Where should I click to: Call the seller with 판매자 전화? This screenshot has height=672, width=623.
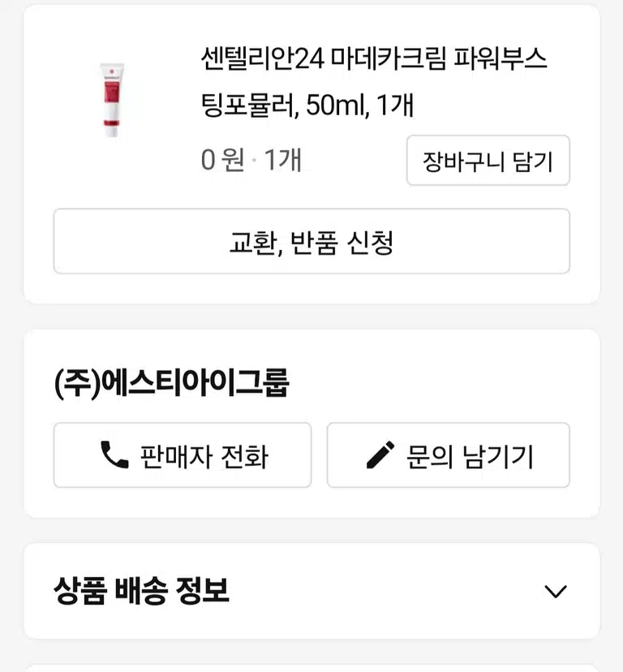183,454
